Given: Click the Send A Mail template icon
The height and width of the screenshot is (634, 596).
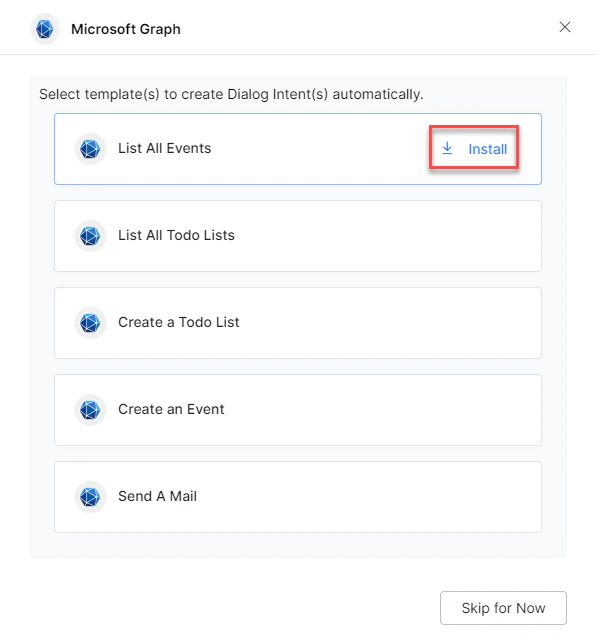Looking at the screenshot, I should tap(90, 497).
